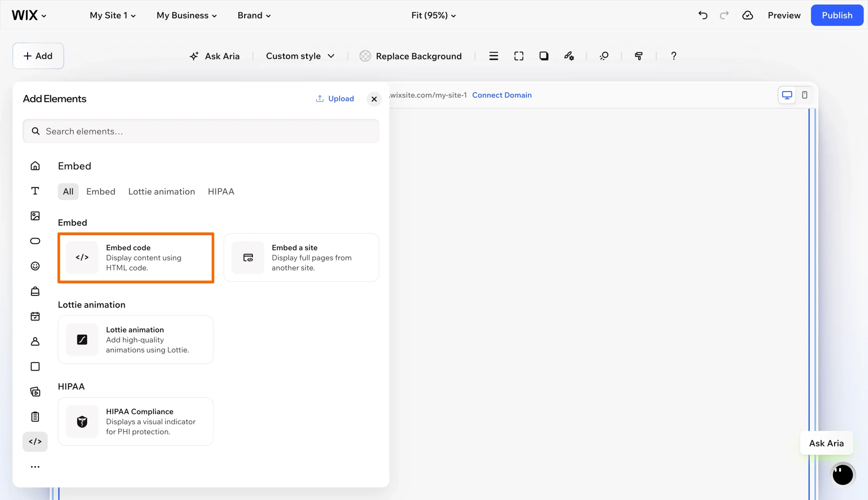Viewport: 868px width, 500px height.
Task: Open the Fit (95%) zoom dropdown
Action: (x=433, y=16)
